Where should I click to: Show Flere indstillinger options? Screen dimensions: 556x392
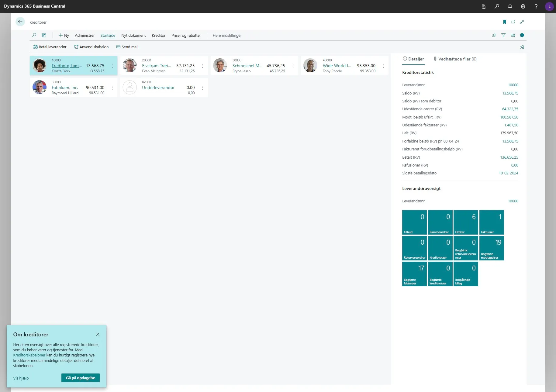tap(227, 36)
